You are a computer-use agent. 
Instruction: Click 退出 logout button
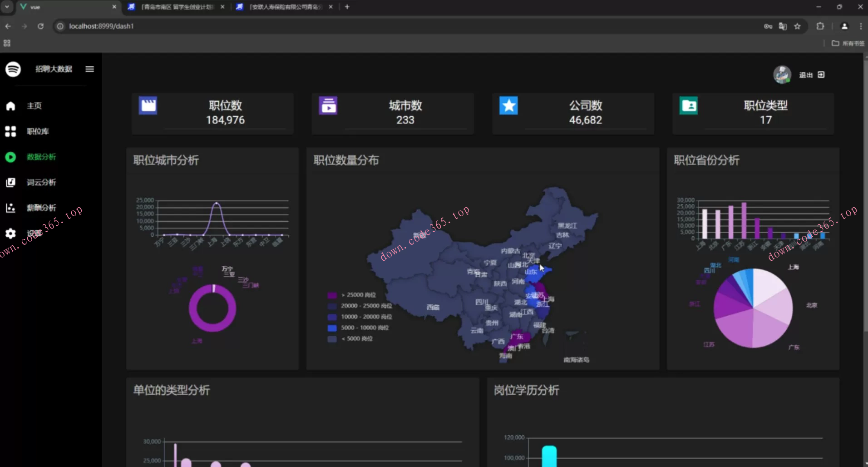click(x=812, y=75)
